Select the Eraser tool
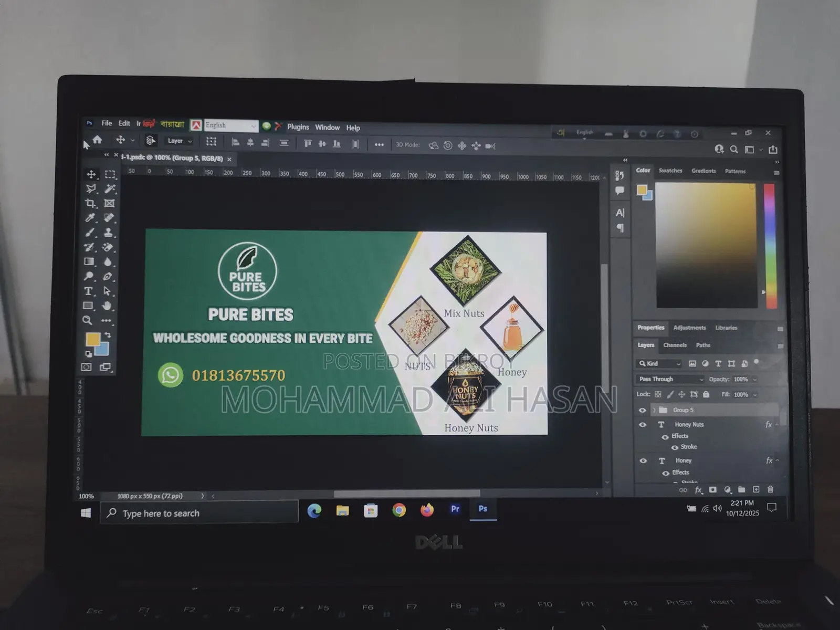This screenshot has height=630, width=840. pos(108,247)
